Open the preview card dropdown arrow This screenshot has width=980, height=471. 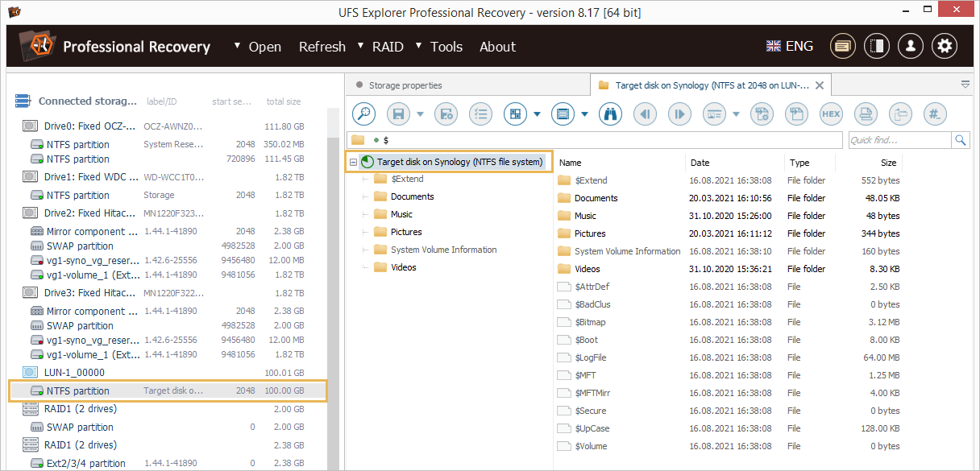point(736,114)
